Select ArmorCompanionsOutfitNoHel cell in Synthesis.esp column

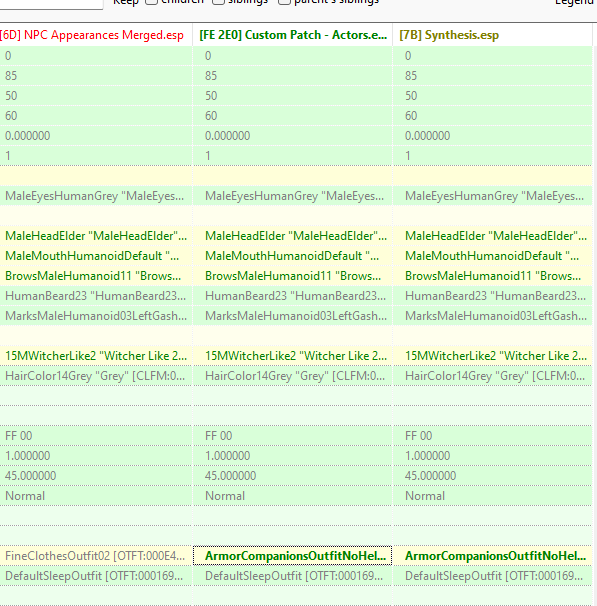pyautogui.click(x=492, y=556)
